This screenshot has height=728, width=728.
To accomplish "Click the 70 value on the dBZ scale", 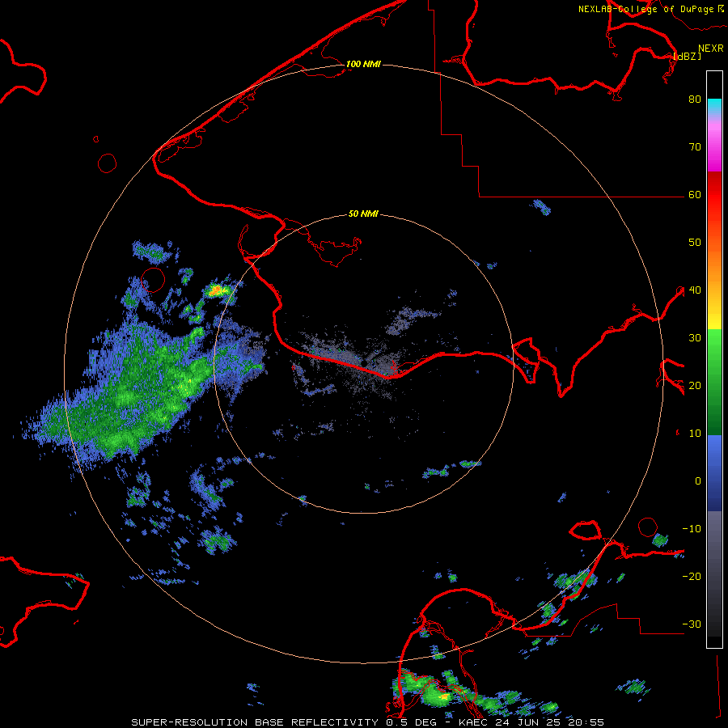I will pos(695,147).
